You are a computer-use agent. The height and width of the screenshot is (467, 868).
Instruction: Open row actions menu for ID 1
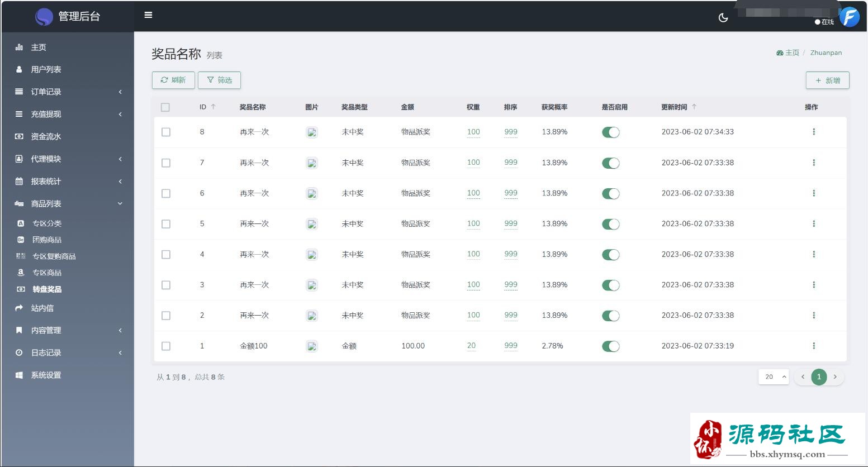(814, 346)
